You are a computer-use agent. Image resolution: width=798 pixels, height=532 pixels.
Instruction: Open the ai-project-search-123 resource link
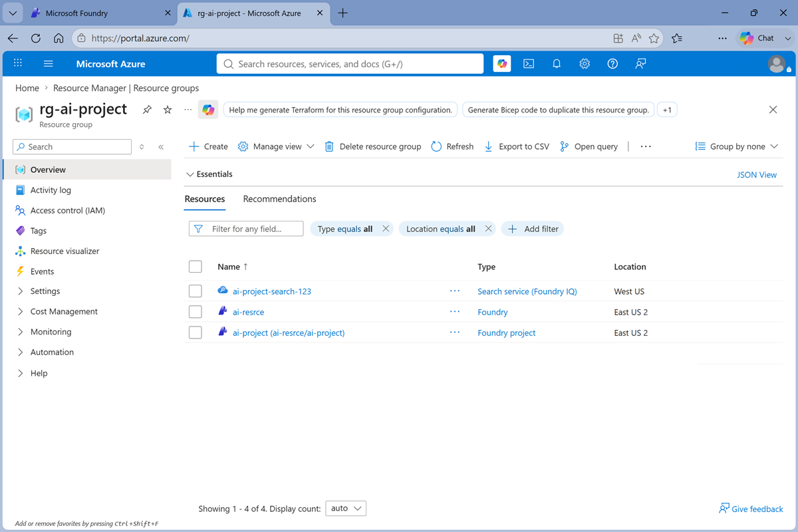click(x=272, y=291)
